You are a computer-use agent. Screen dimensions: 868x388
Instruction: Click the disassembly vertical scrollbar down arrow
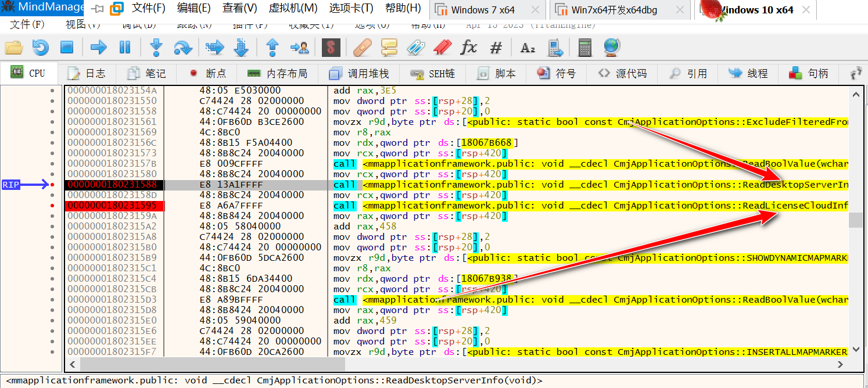point(855,349)
